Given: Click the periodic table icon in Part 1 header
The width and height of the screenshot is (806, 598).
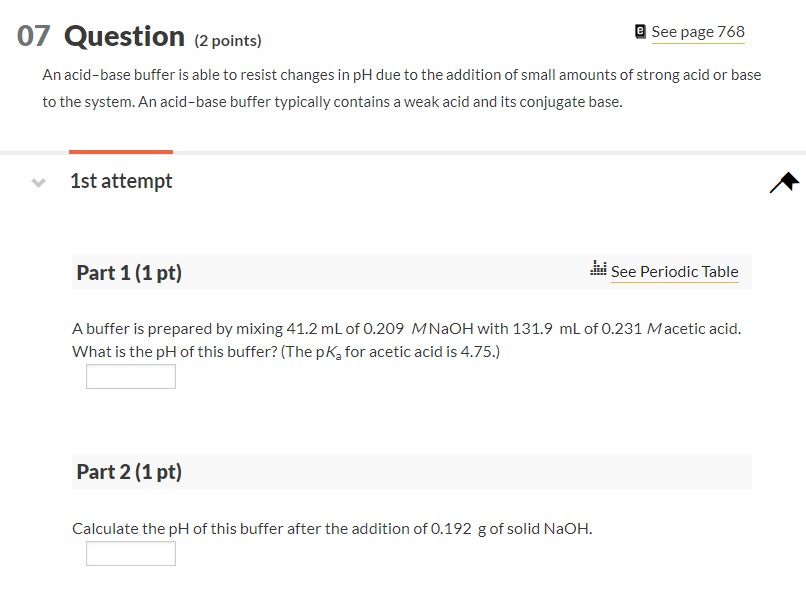Looking at the screenshot, I should pos(598,268).
